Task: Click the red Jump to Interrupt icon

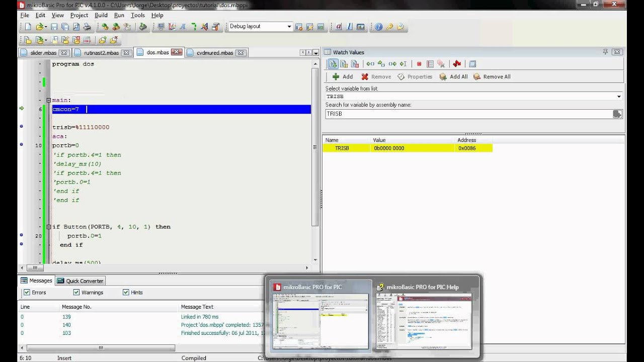Action: click(x=457, y=64)
